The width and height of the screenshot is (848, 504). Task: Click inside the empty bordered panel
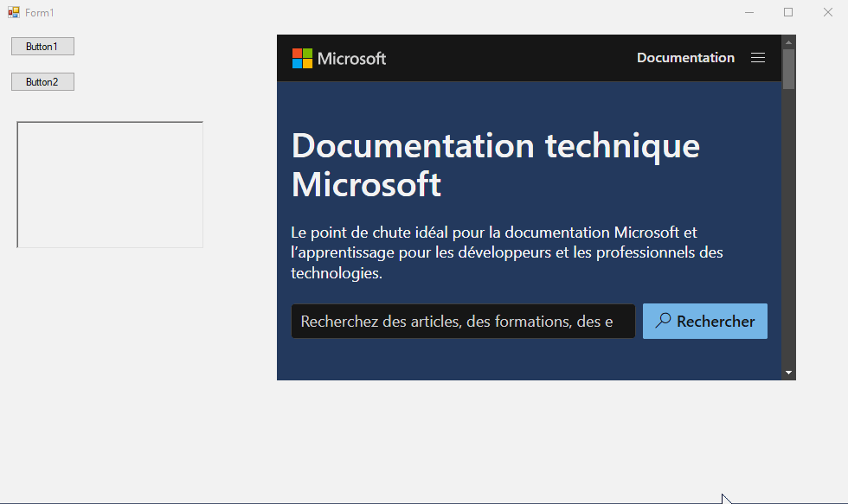(110, 185)
